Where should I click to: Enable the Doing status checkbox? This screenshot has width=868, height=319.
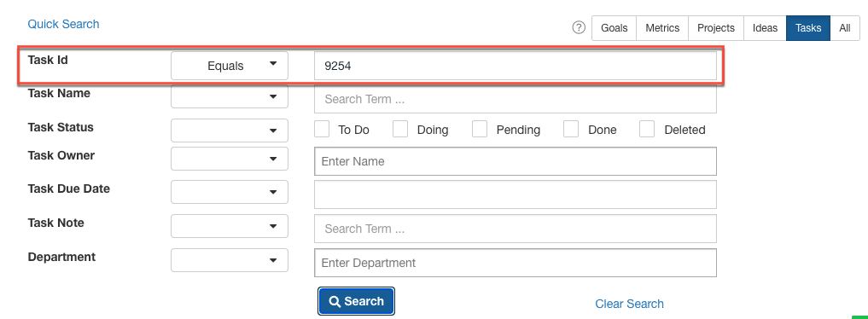(x=400, y=130)
